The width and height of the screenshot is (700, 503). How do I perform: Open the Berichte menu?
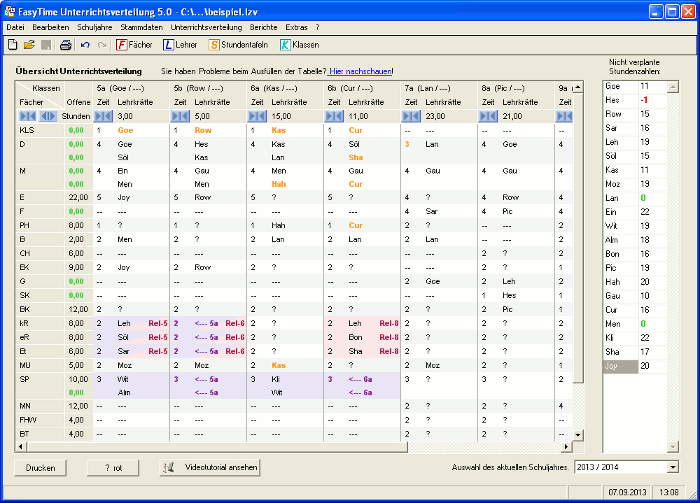264,27
